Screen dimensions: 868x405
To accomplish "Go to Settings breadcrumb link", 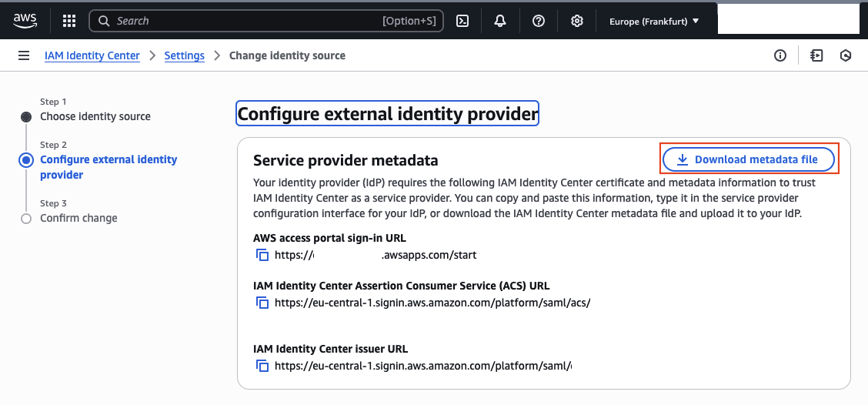I will point(185,55).
